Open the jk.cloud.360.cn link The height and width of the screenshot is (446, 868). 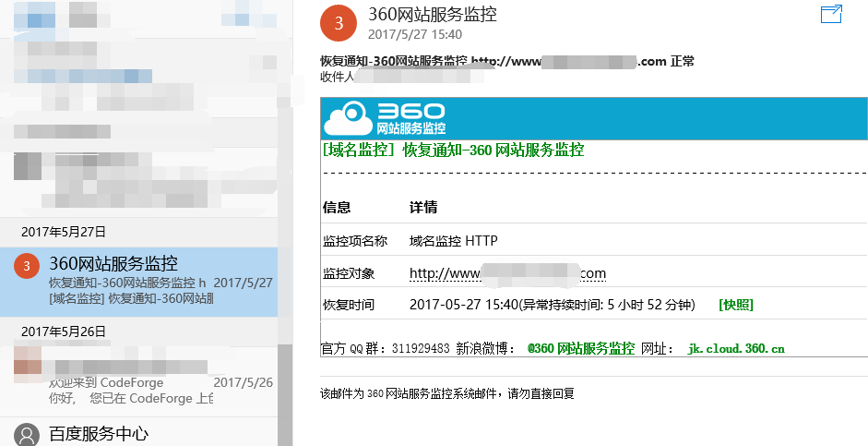(736, 348)
